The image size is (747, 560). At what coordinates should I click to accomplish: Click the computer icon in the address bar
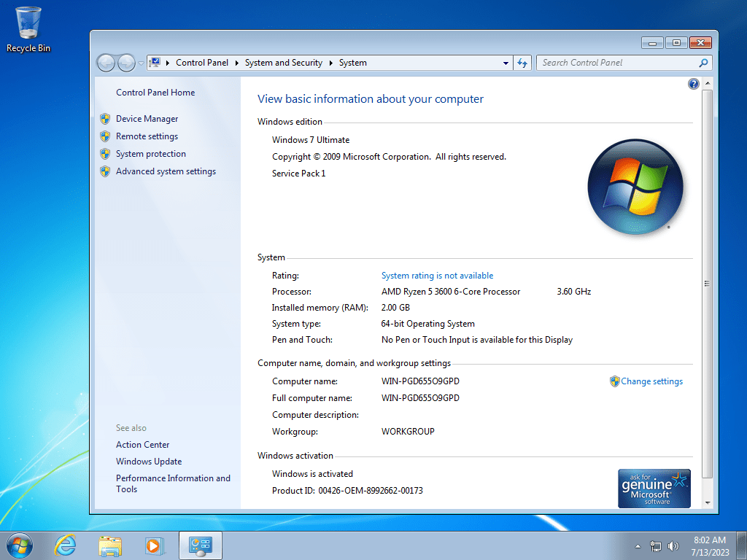(155, 63)
